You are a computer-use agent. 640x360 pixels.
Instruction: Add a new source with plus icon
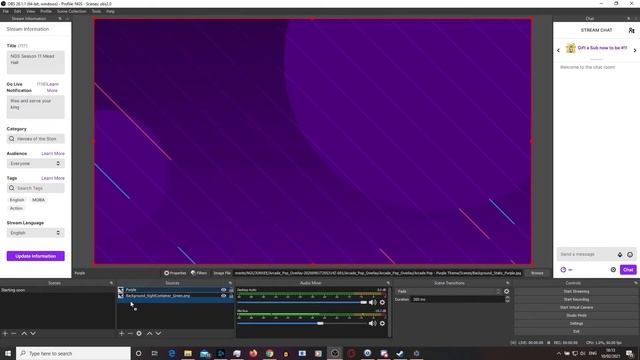tap(122, 333)
